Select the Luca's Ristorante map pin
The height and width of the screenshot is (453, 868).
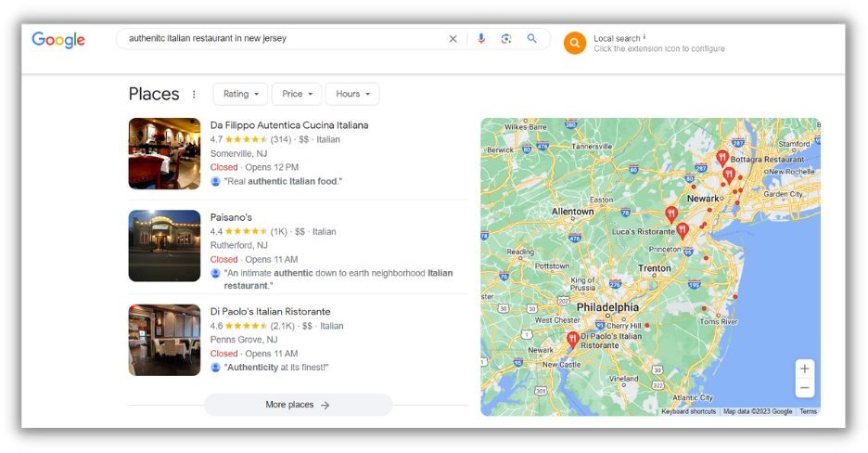pos(682,230)
